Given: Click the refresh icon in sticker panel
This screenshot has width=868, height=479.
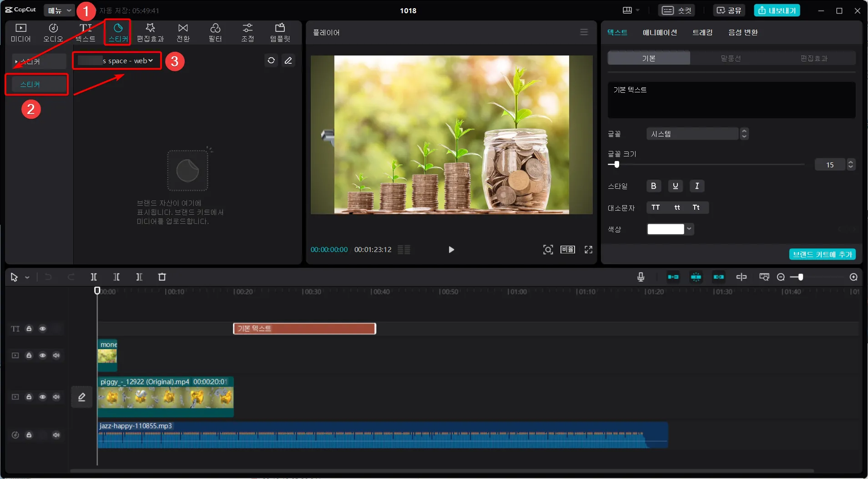Looking at the screenshot, I should point(271,60).
